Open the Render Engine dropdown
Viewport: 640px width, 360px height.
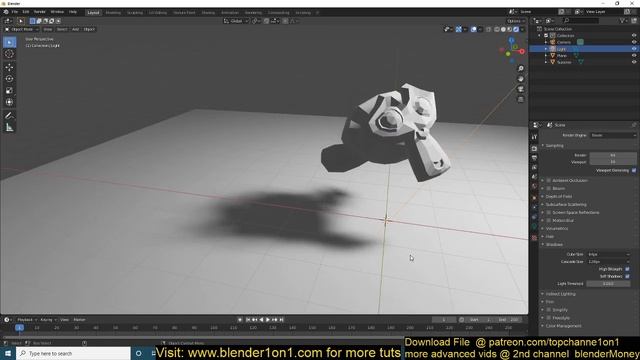[613, 135]
